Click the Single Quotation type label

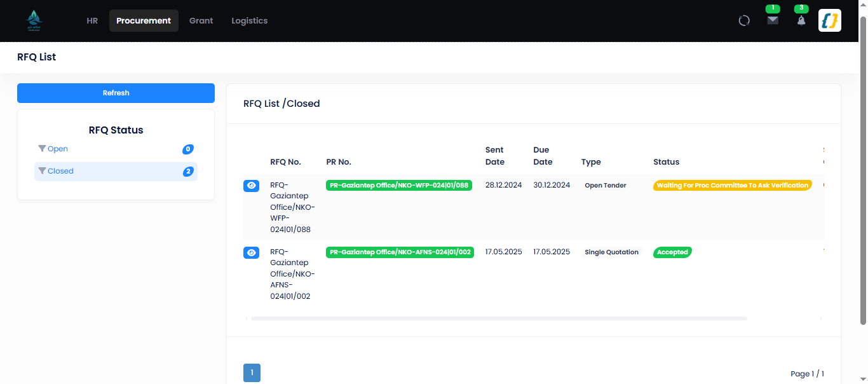(611, 252)
